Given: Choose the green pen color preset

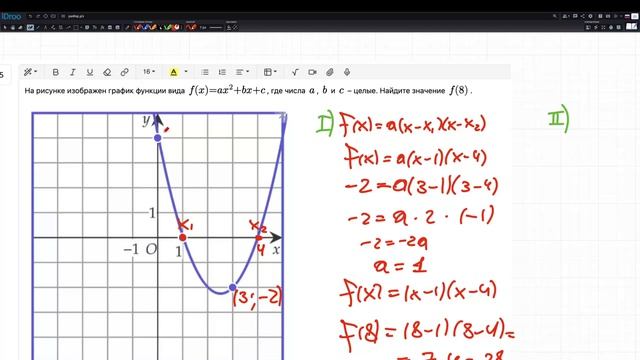Looking at the screenshot, I should pyautogui.click(x=168, y=27).
